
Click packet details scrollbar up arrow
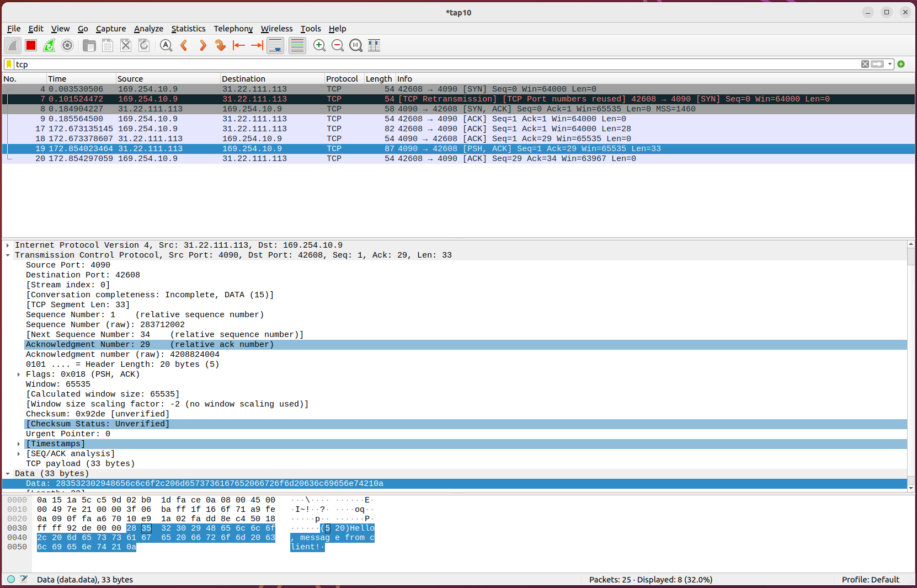(911, 244)
